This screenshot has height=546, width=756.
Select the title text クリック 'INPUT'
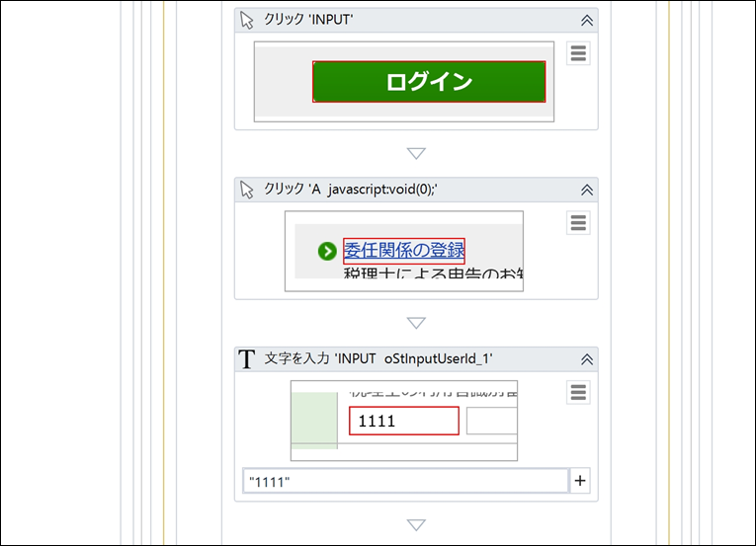click(x=308, y=20)
